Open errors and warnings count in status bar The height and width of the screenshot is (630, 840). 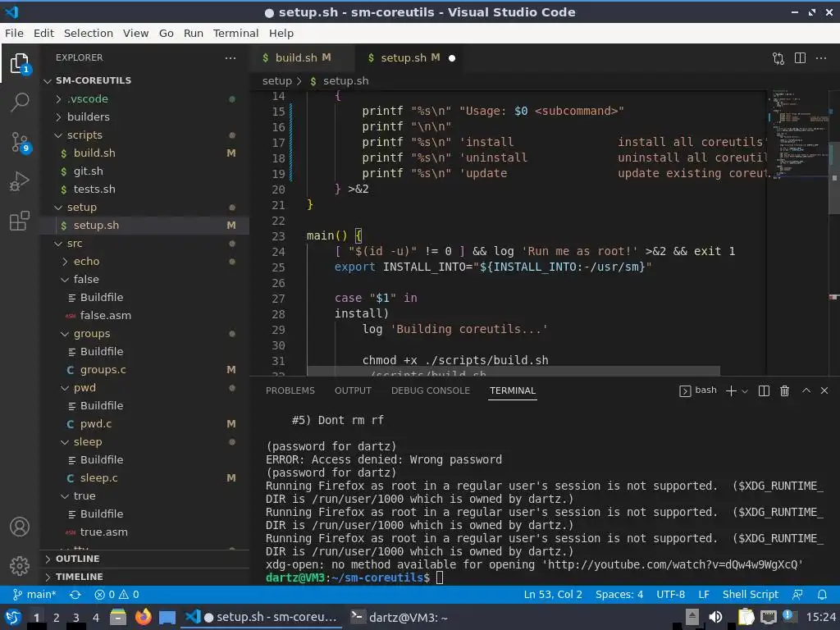tap(116, 595)
